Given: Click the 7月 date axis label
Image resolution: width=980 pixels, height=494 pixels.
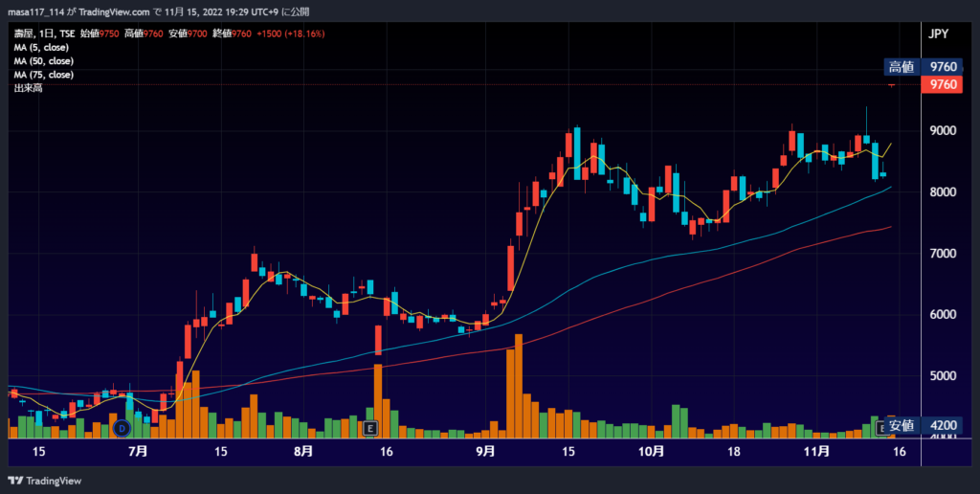Looking at the screenshot, I should [138, 451].
